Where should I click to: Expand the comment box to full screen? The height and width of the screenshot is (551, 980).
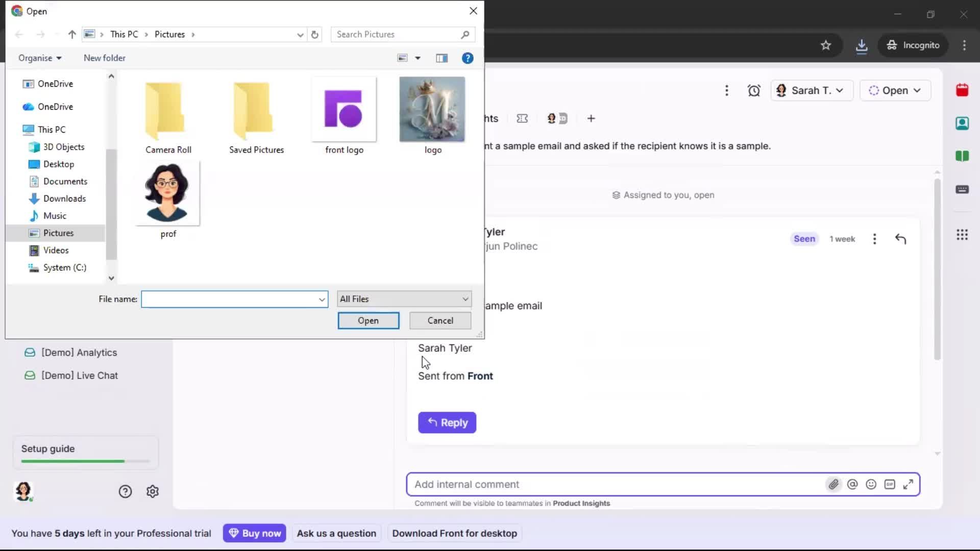pyautogui.click(x=909, y=484)
